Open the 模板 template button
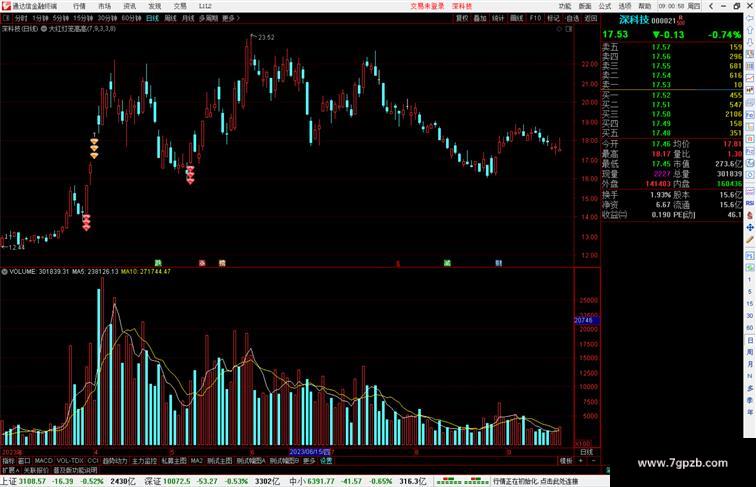 click(566, 461)
